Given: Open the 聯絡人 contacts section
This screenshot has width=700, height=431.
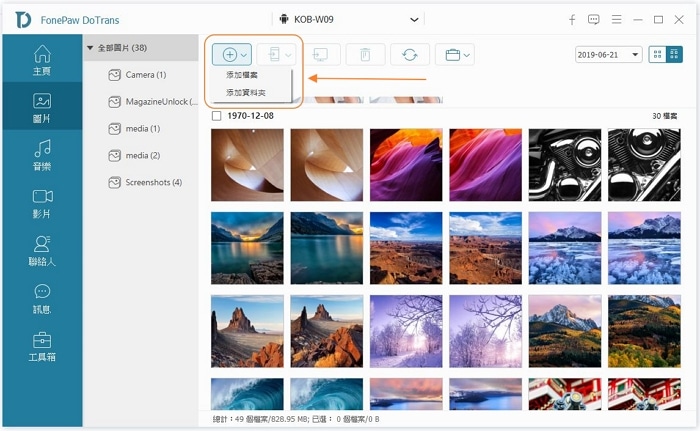Looking at the screenshot, I should (x=42, y=251).
